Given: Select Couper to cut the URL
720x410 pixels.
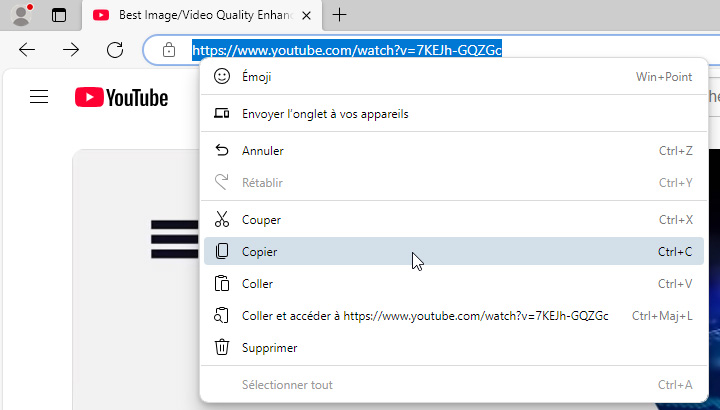Looking at the screenshot, I should tap(454, 219).
